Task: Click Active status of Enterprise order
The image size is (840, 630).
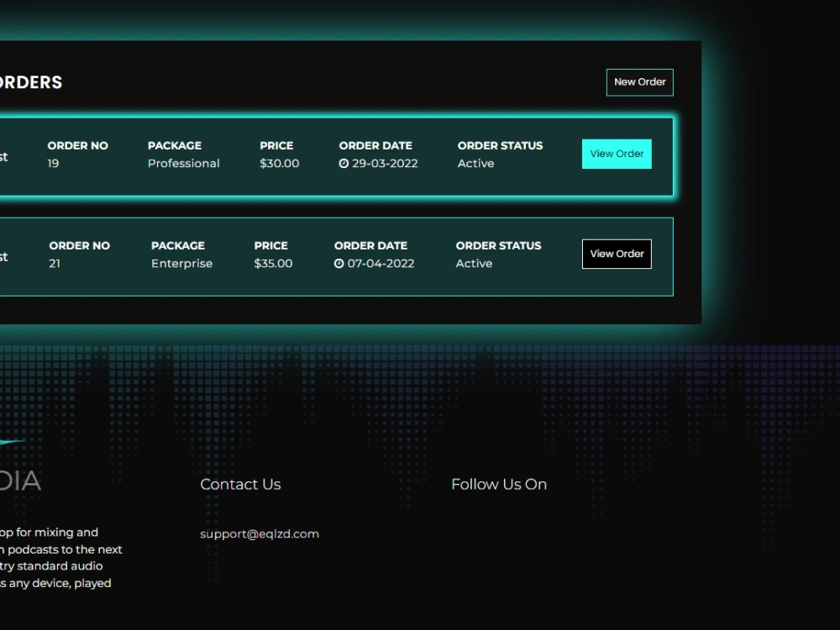Action: (x=474, y=264)
